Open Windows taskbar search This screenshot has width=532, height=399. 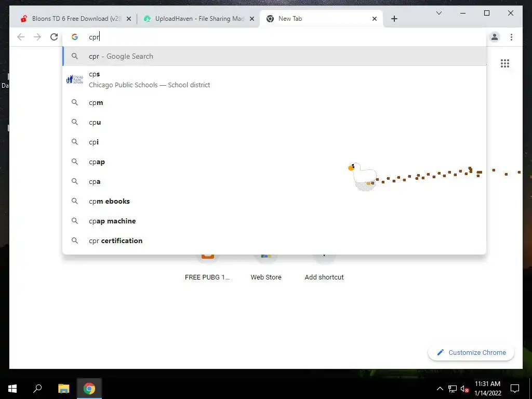click(37, 389)
